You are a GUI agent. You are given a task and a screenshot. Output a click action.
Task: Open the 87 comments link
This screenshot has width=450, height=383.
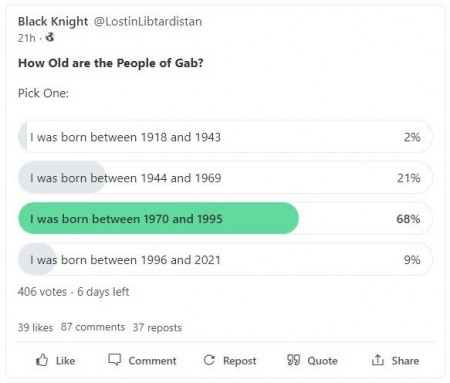coord(93,327)
